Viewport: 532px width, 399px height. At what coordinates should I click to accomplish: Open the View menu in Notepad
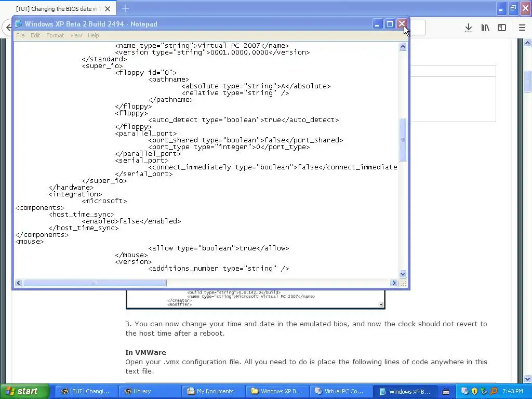click(x=76, y=35)
